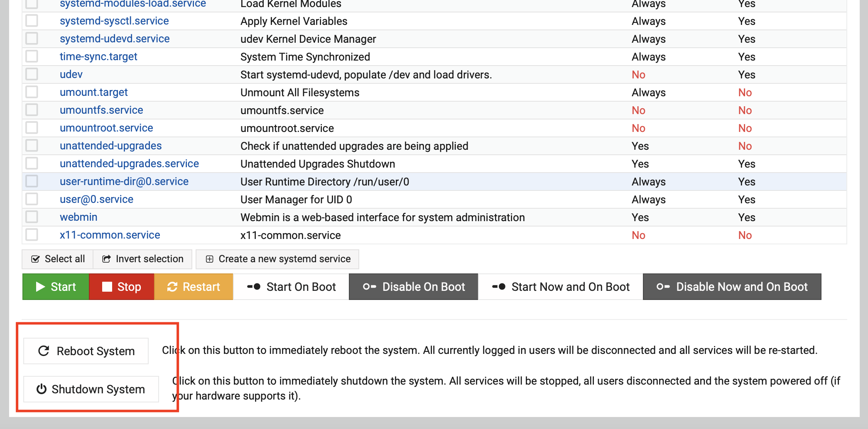Click 'Unmount All Filesystems' description text
Viewport: 868px width, 429px height.
coord(300,93)
